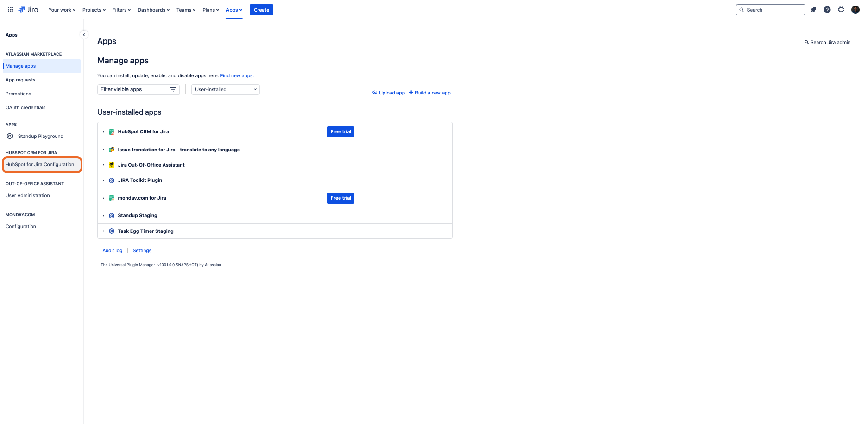The image size is (868, 424).
Task: Open the Filters menu
Action: [121, 10]
